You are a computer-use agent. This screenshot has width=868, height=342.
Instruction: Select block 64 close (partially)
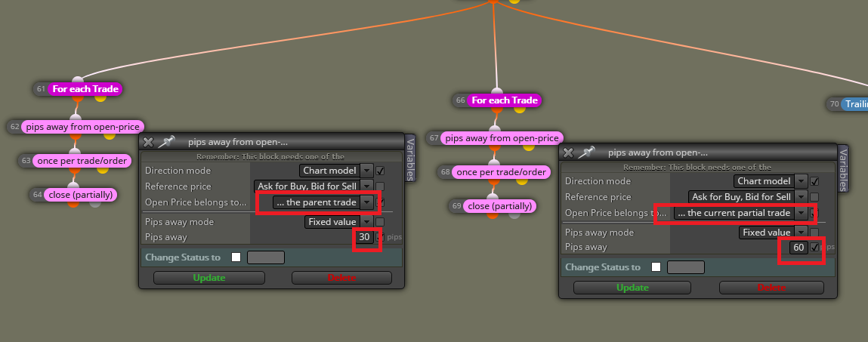tap(81, 194)
